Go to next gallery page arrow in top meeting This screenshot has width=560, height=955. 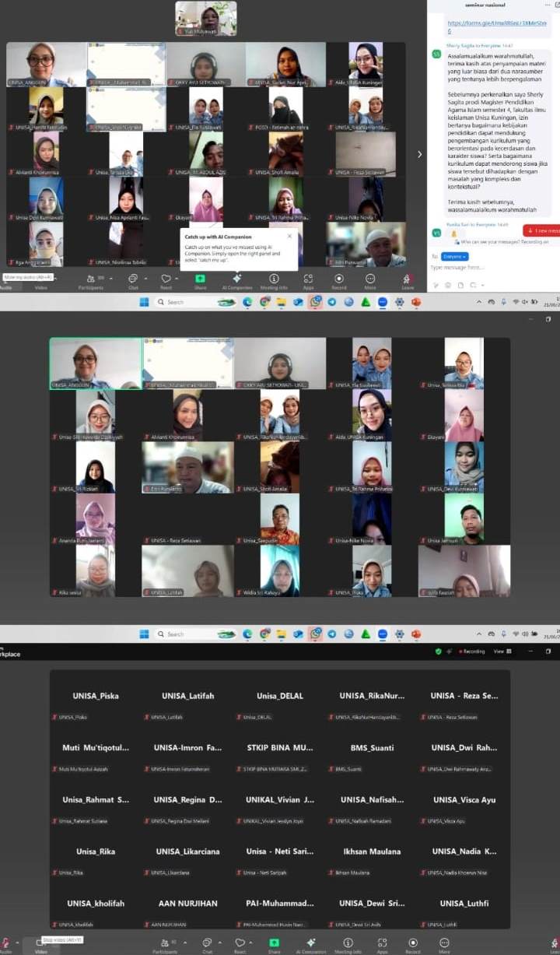[420, 154]
